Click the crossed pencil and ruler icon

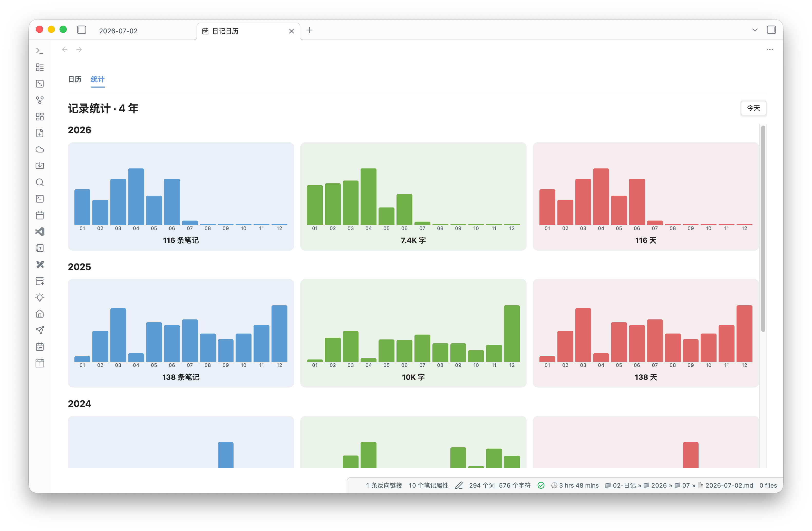coord(40,264)
